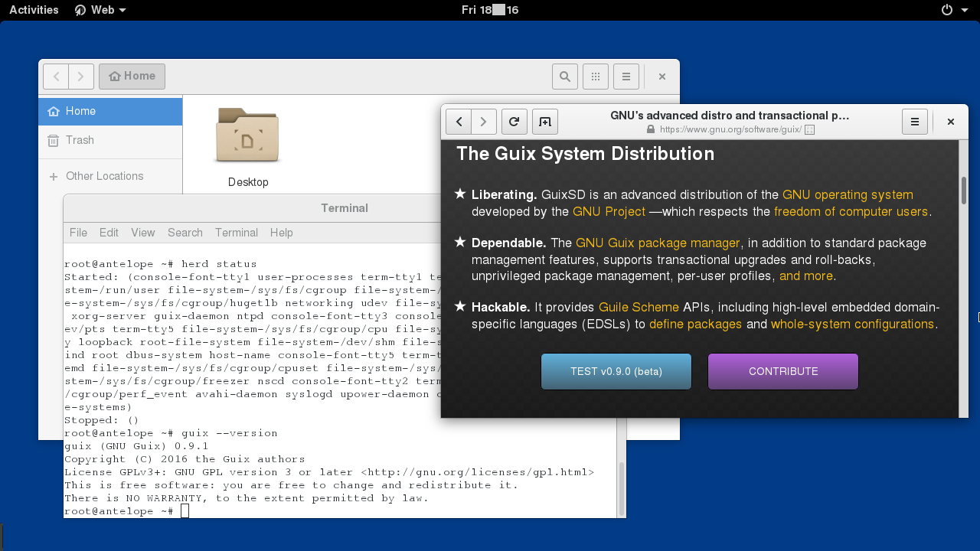Click the clock in the top bar

click(490, 10)
